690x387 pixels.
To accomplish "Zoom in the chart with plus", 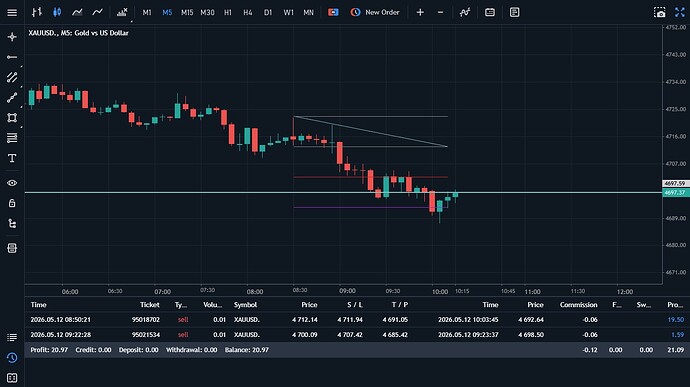I will click(420, 12).
